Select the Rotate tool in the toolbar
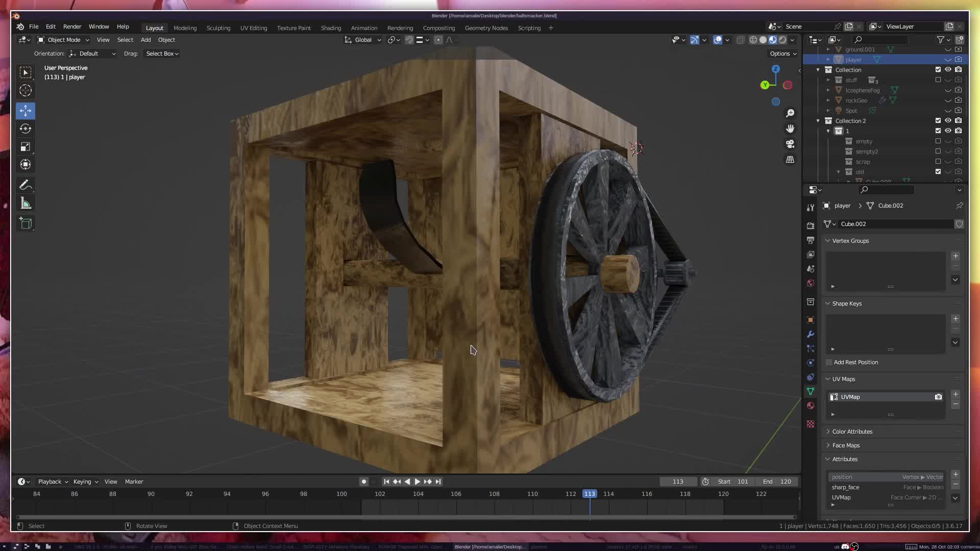 pyautogui.click(x=26, y=129)
